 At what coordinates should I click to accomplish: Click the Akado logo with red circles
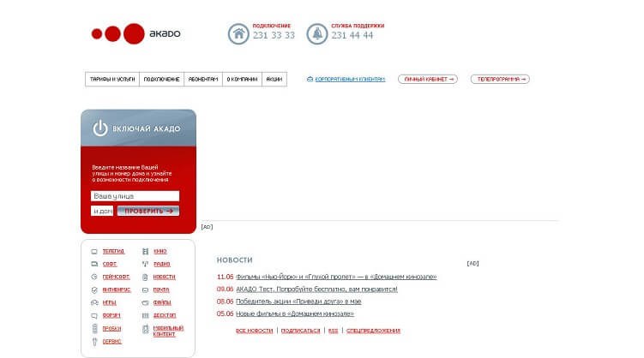135,33
